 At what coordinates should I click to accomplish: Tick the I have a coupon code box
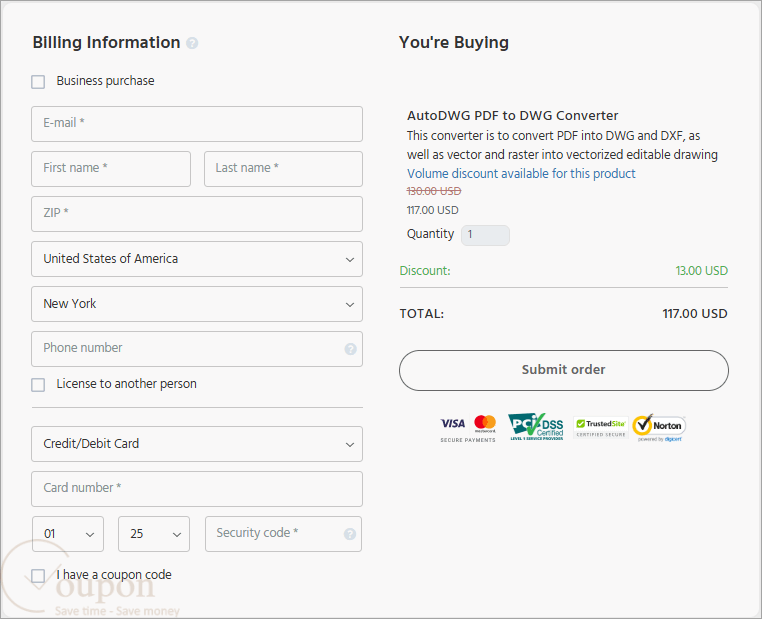(38, 576)
